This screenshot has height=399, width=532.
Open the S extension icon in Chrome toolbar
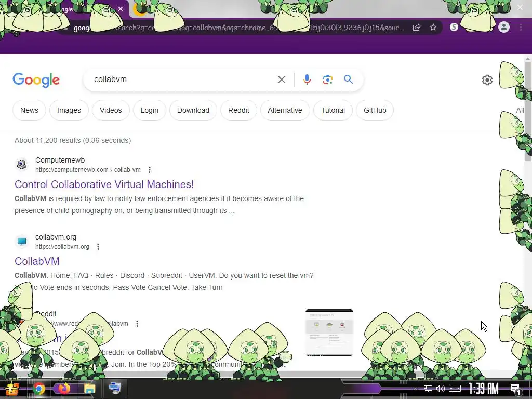pyautogui.click(x=454, y=27)
